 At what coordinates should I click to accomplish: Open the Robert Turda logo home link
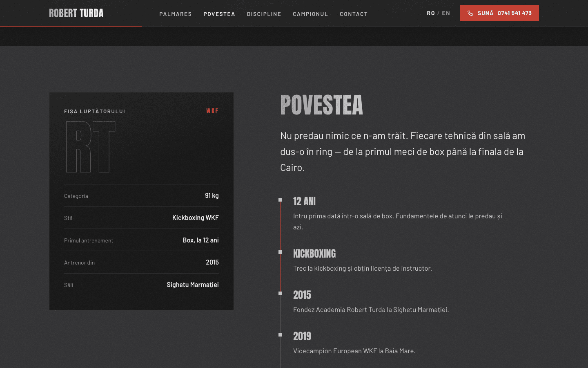76,13
